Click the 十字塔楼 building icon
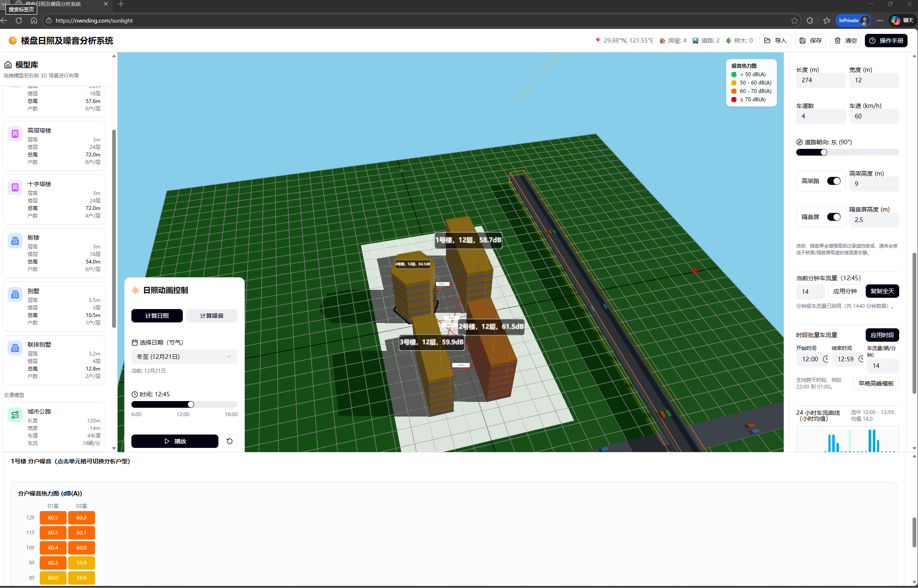This screenshot has width=918, height=588. pyautogui.click(x=15, y=187)
